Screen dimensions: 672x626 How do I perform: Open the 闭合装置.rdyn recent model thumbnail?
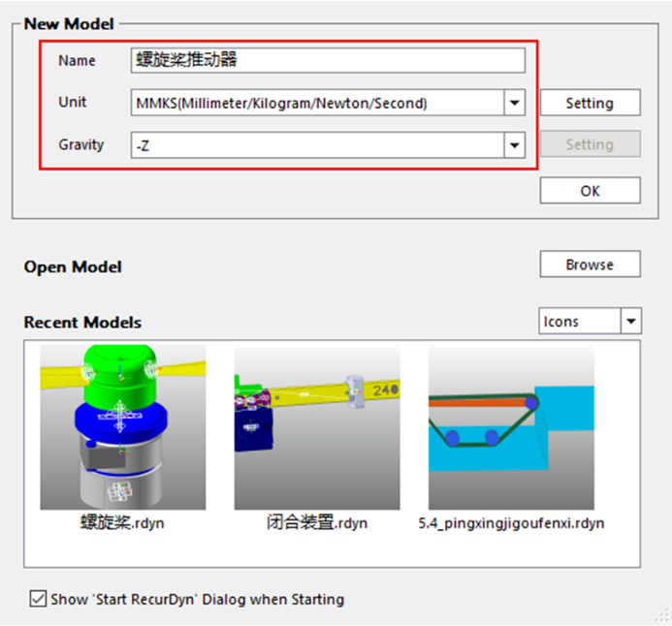317,427
